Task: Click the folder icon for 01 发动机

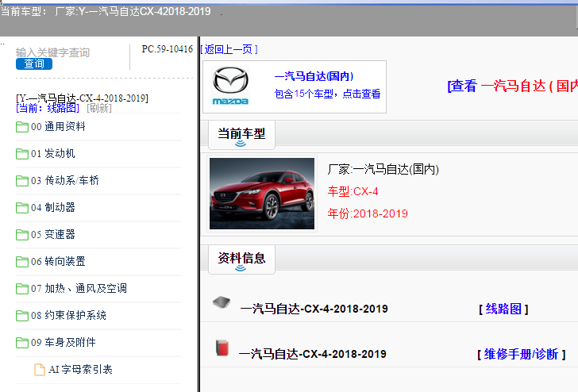Action: (22, 154)
